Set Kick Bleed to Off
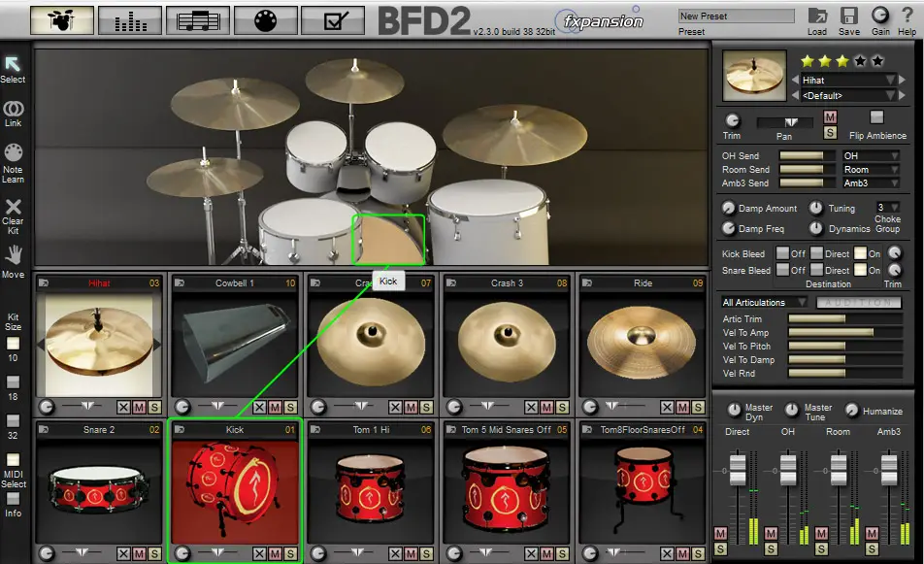Screen dimensions: 924x564 (782, 253)
